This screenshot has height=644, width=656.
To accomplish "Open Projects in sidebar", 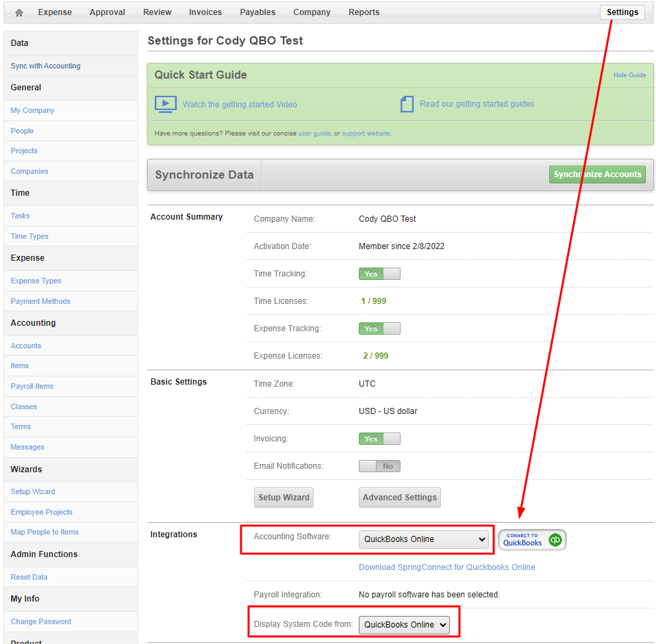I will tap(24, 151).
